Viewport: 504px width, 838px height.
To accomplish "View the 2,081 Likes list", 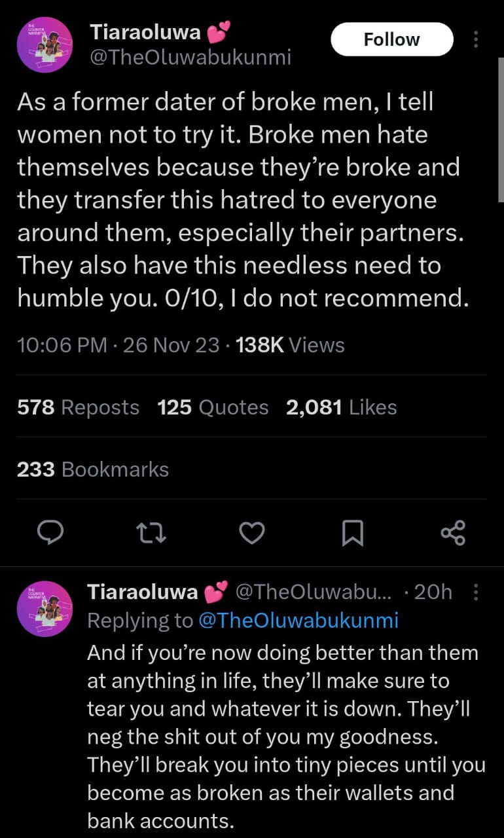I will [341, 407].
